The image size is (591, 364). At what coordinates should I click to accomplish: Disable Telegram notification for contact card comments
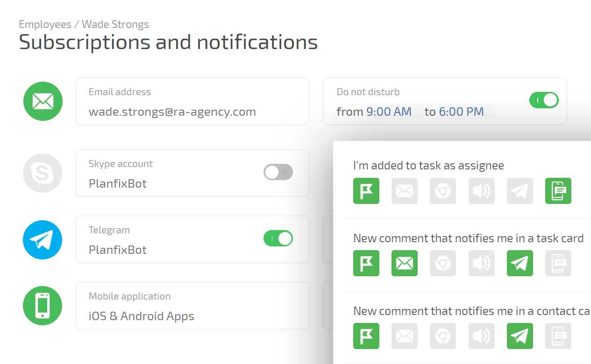(520, 336)
